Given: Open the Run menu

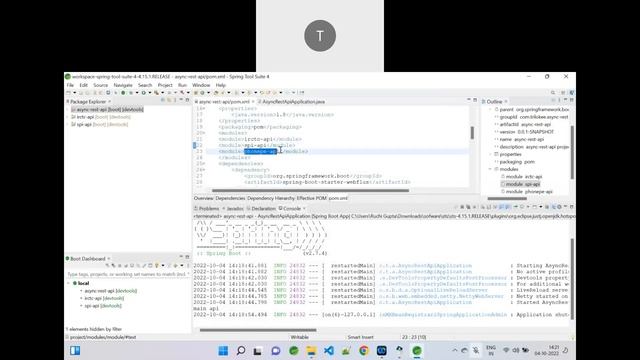Looking at the screenshot, I should point(182,85).
